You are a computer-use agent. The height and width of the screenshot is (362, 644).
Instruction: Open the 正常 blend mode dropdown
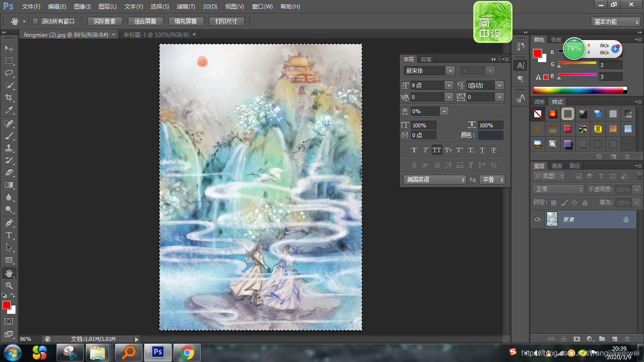pyautogui.click(x=559, y=189)
